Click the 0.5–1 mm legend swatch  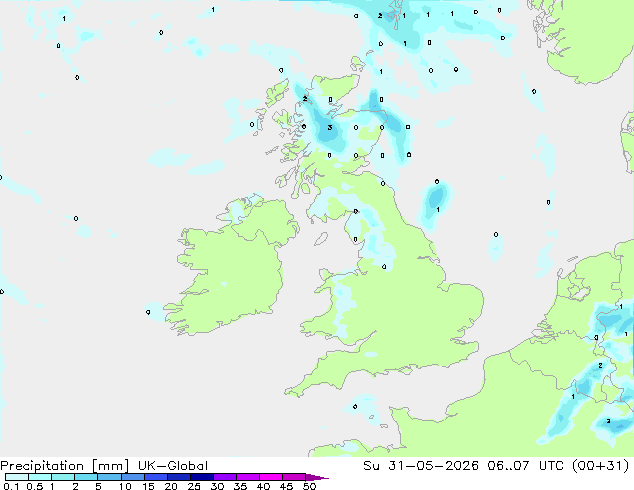[x=40, y=477]
